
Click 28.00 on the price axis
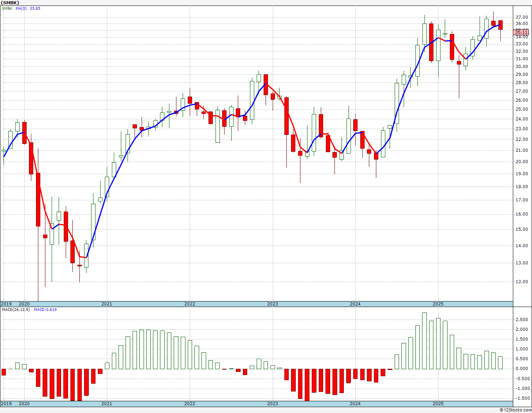point(522,83)
